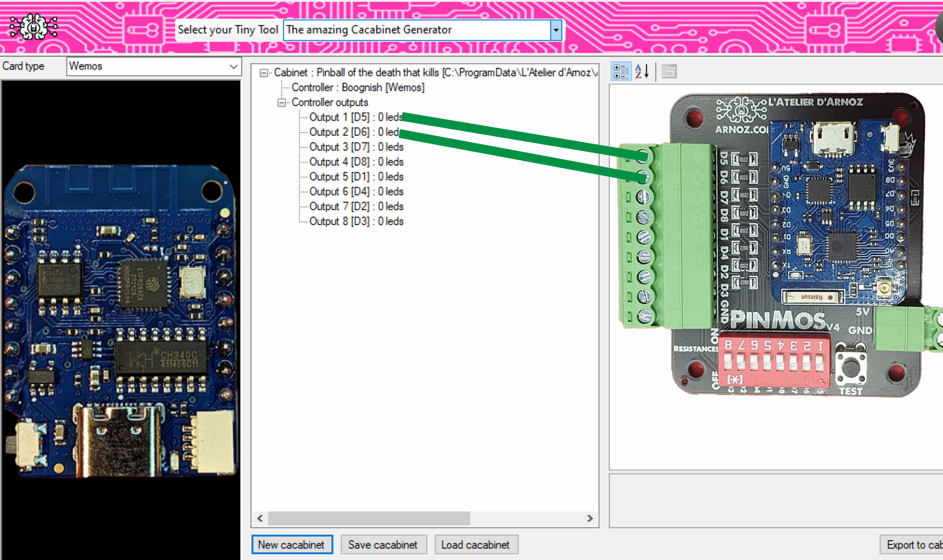Viewport: 943px width, 560px height.
Task: Open the Select your Tiny Tool dropdown
Action: [556, 30]
